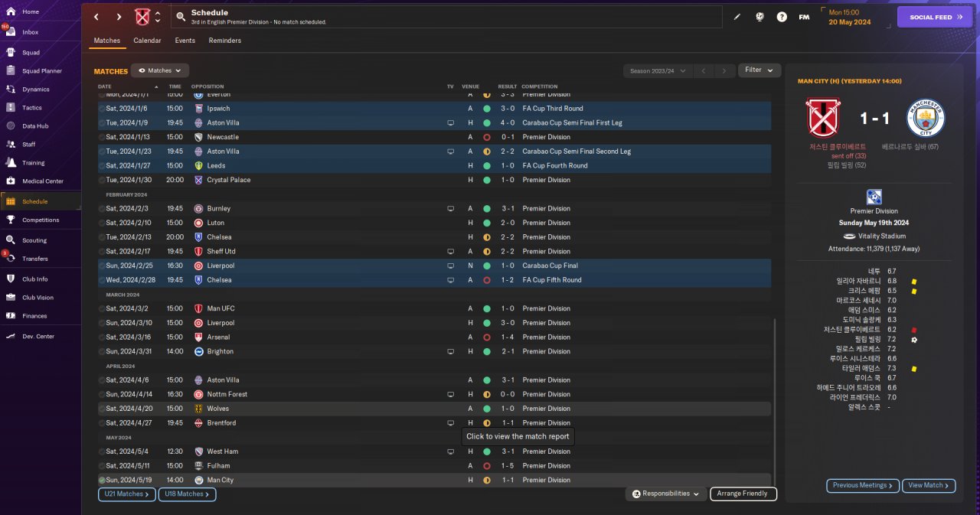Switch to the Reminders tab
Image resolution: width=980 pixels, height=515 pixels.
(225, 41)
